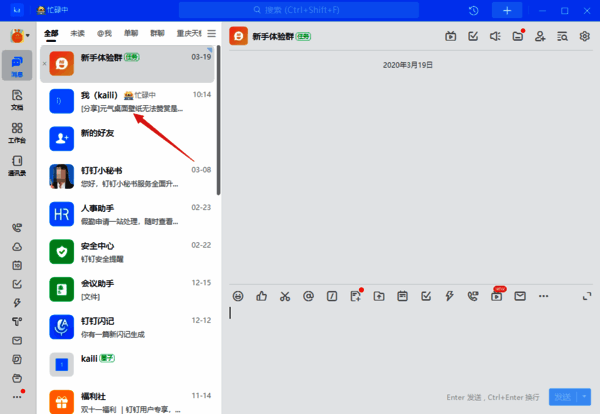The image size is (600, 414).
Task: Open group files icon with red dot
Action: click(518, 36)
